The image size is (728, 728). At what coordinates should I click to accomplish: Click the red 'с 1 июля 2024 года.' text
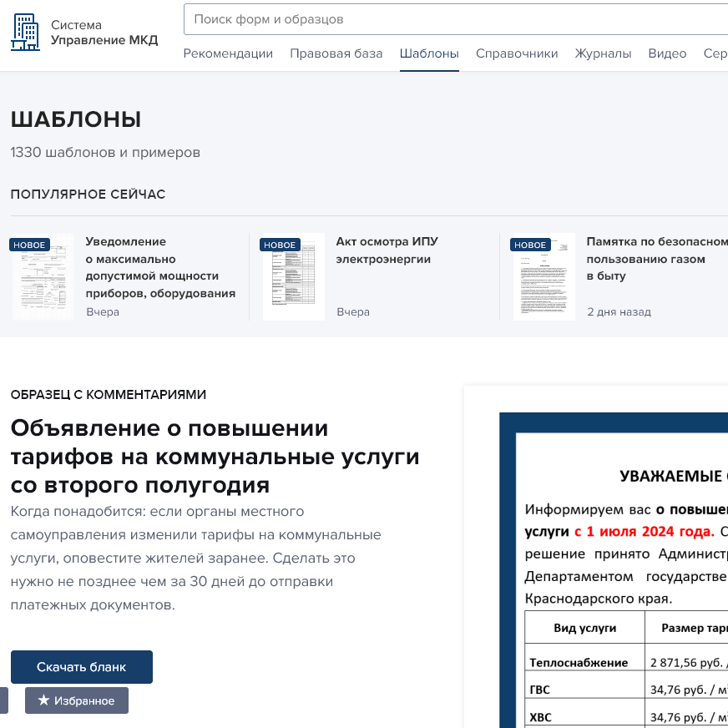pyautogui.click(x=645, y=531)
